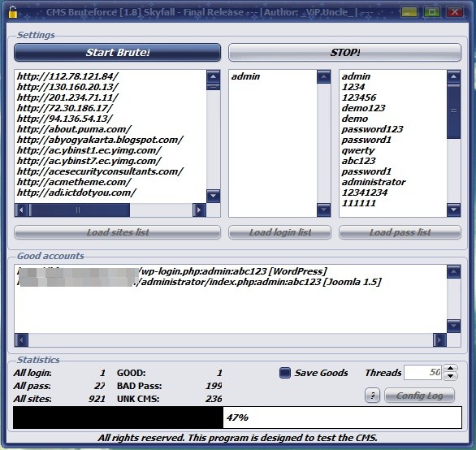
Task: Minimize the CMS Bruteforce window
Action: (409, 12)
